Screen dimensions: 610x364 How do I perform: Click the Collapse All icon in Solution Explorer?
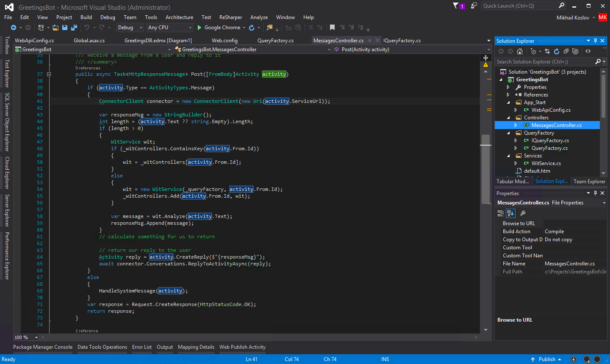566,51
